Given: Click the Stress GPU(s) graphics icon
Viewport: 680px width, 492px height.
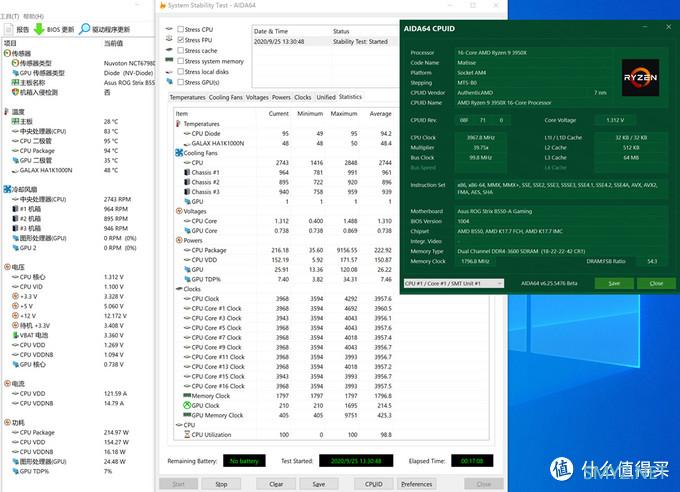Looking at the screenshot, I should [170, 82].
